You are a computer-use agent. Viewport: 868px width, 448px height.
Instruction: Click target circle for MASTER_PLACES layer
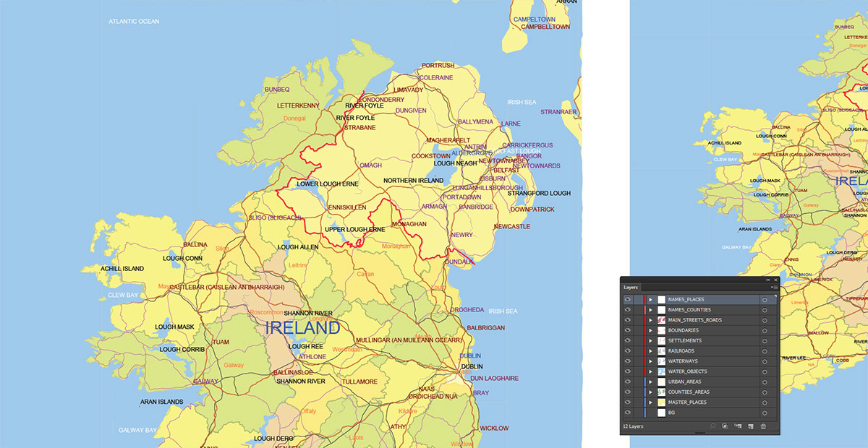pyautogui.click(x=765, y=402)
